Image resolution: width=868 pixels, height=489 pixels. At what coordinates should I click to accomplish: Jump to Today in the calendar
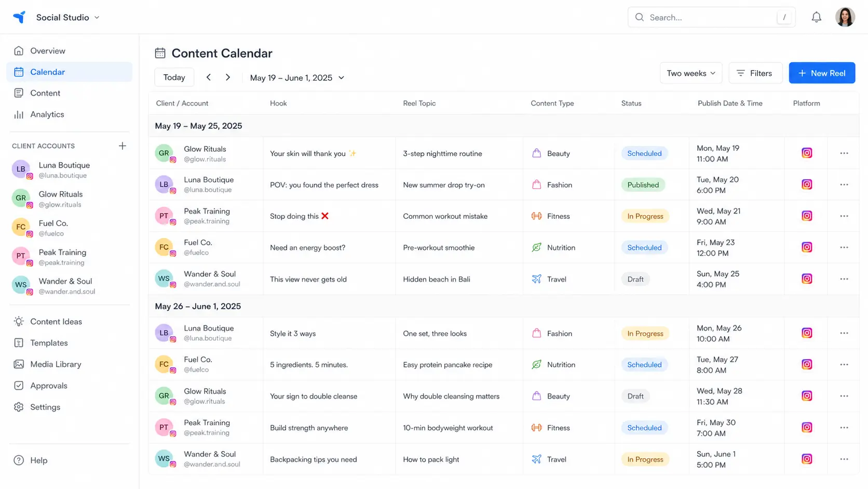point(174,77)
